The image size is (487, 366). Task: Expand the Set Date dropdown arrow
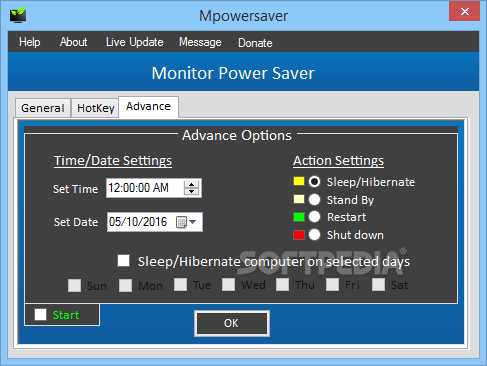coord(193,222)
